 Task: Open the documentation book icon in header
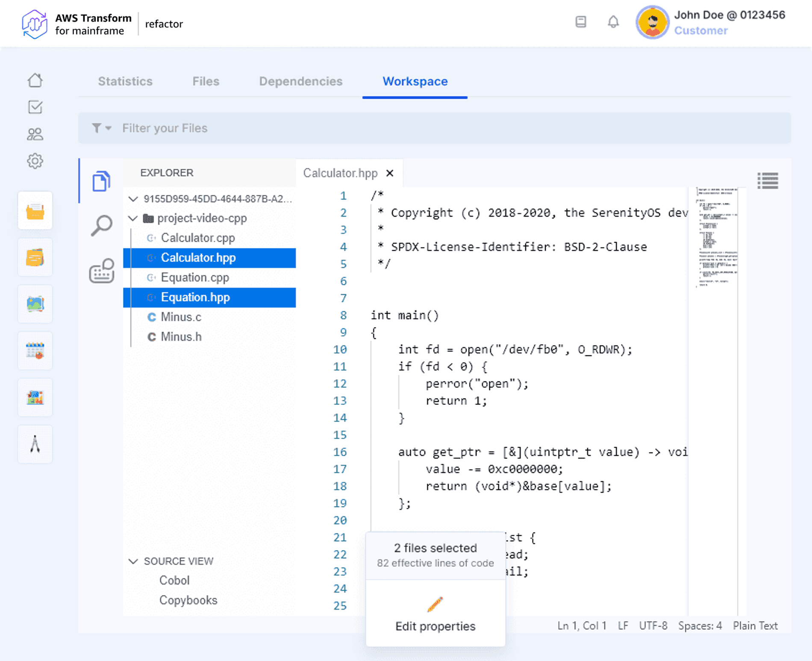pos(580,22)
